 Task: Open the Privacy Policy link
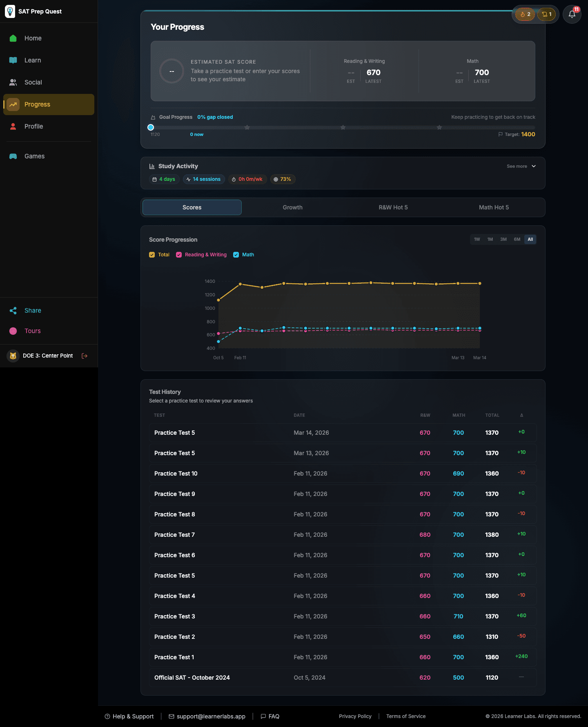[355, 716]
